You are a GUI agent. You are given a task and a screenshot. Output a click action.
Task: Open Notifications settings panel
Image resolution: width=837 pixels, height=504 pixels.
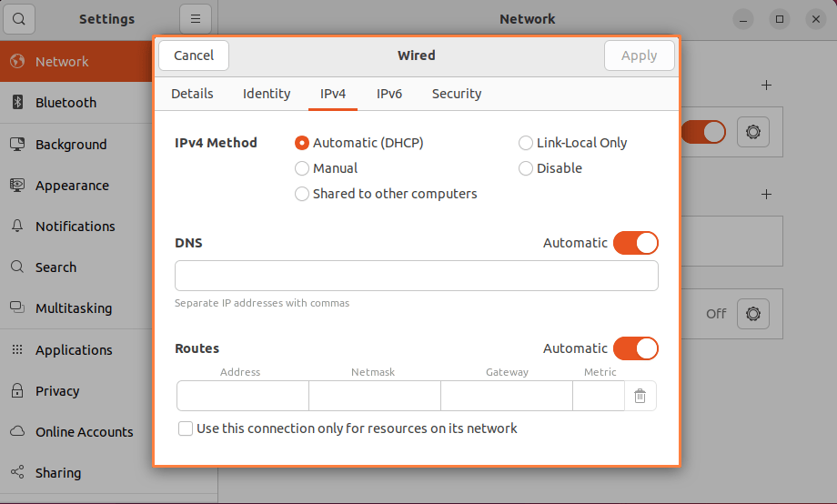pyautogui.click(x=76, y=227)
